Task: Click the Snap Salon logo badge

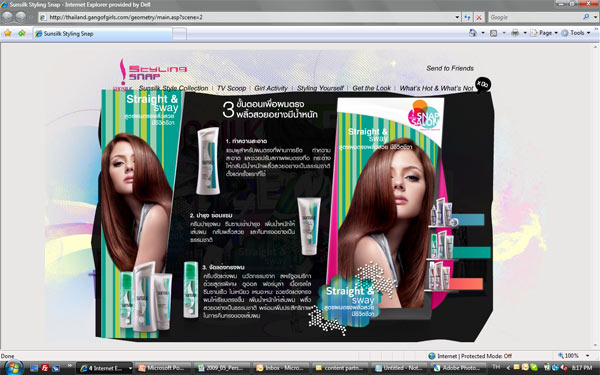Action: click(x=424, y=115)
